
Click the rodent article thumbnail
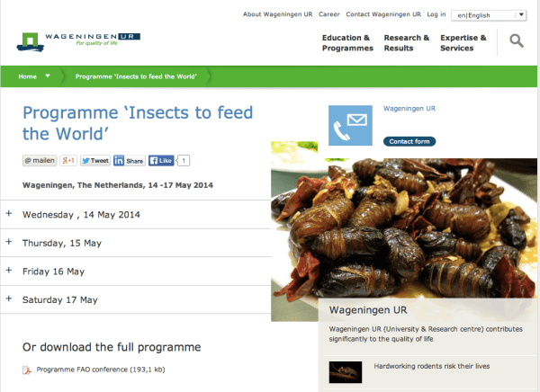(x=346, y=372)
